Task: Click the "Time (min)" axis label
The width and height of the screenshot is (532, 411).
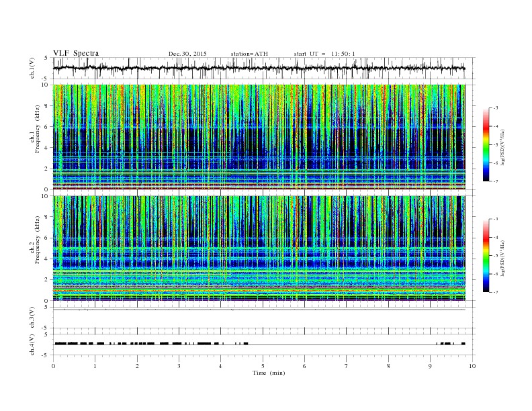Action: click(269, 373)
